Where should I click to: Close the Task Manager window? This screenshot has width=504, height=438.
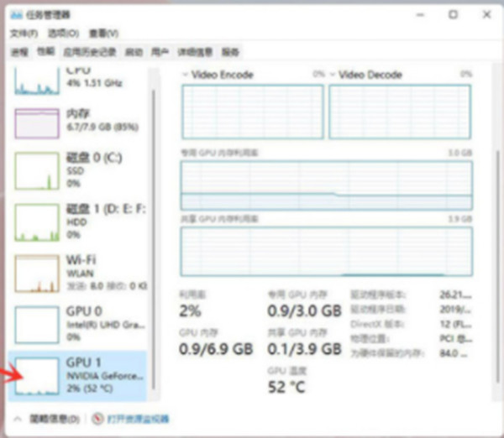tap(487, 14)
